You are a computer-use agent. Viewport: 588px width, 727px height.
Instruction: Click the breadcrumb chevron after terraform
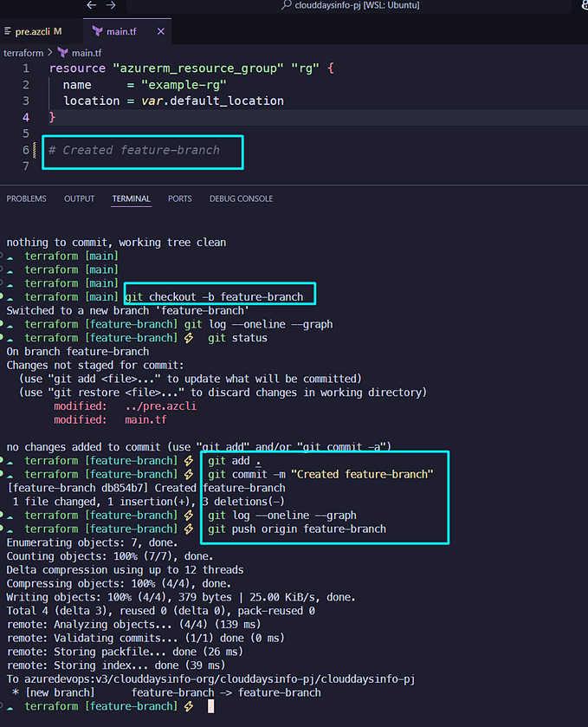[50, 52]
